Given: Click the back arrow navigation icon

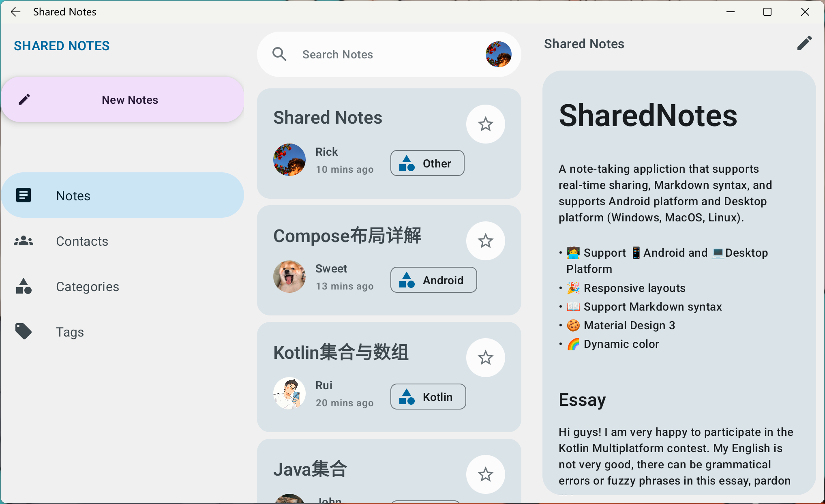Looking at the screenshot, I should [x=17, y=11].
